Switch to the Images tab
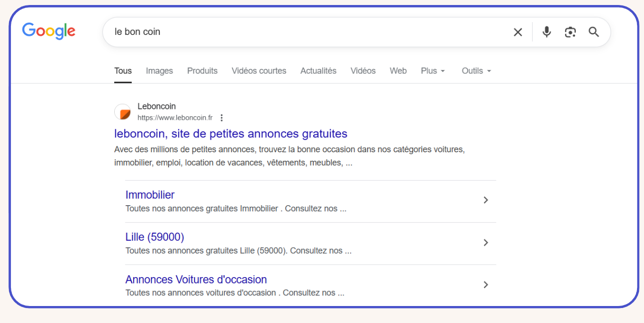This screenshot has height=323, width=644. pyautogui.click(x=159, y=70)
